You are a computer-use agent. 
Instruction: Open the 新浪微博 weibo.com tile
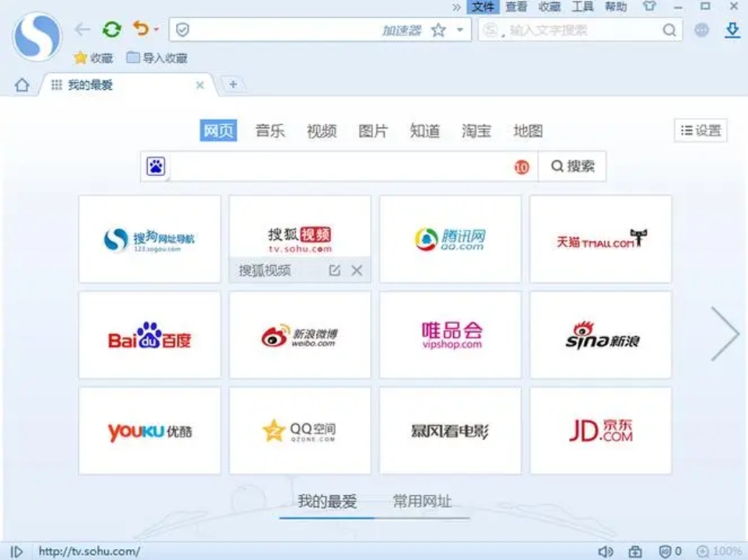[300, 335]
